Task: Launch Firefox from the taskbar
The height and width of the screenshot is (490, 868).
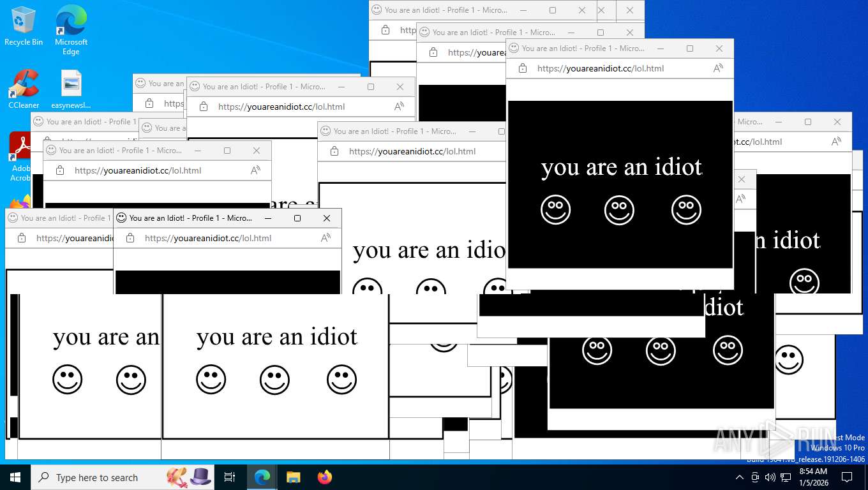Action: 325,477
